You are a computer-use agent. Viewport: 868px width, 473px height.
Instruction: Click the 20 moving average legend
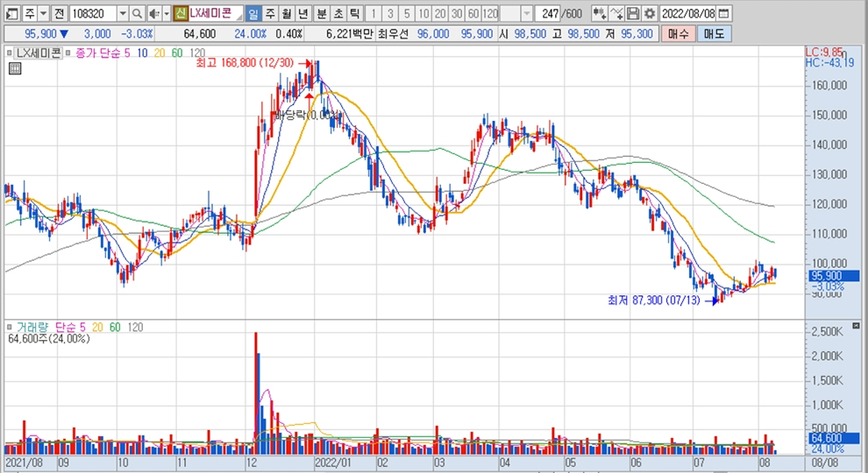pyautogui.click(x=160, y=53)
